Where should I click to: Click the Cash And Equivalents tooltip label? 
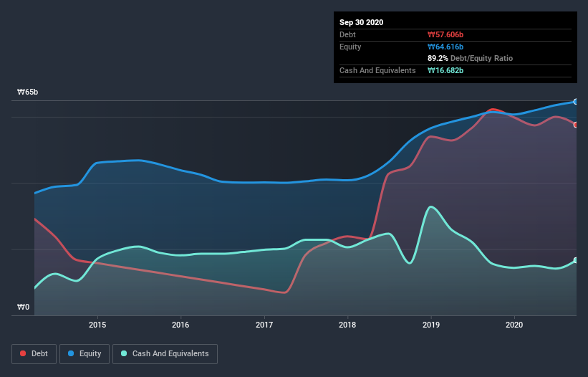pyautogui.click(x=377, y=70)
